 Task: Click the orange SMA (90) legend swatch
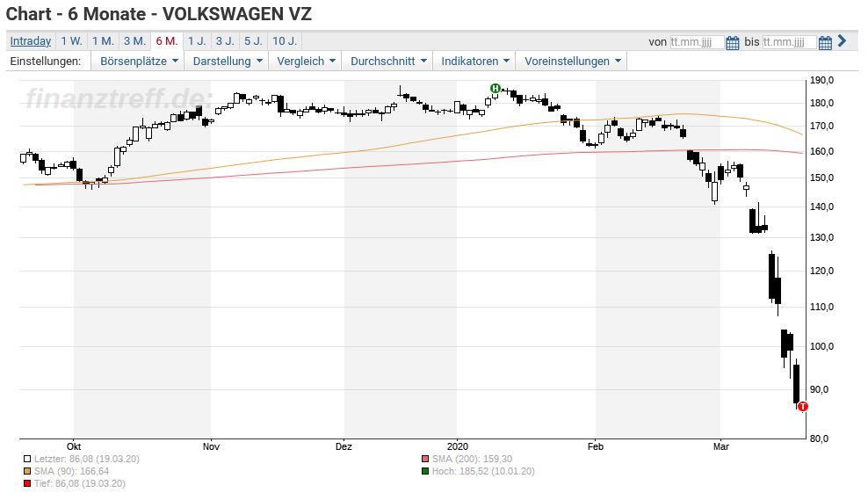[27, 471]
